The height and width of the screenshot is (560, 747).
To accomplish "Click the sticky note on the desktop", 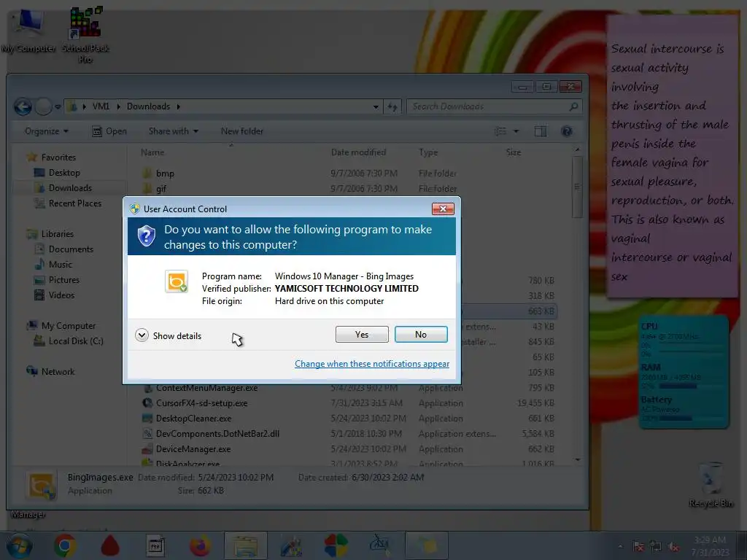I will click(672, 156).
